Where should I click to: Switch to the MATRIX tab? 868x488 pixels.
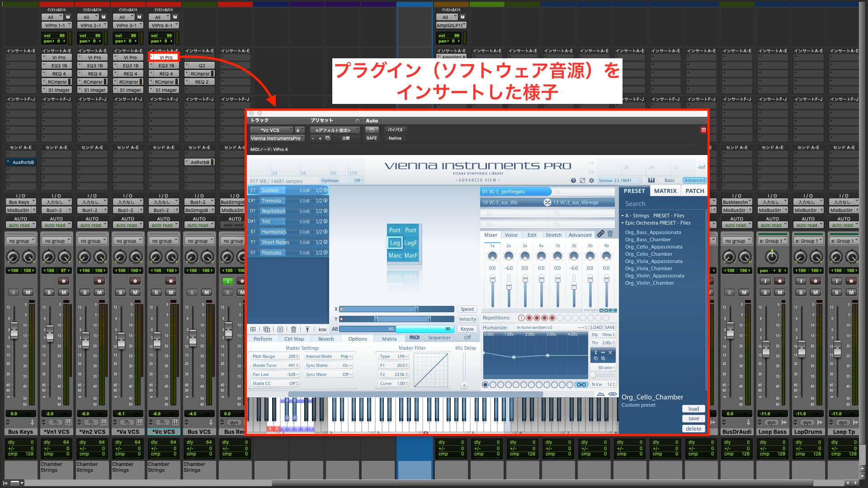pyautogui.click(x=665, y=191)
